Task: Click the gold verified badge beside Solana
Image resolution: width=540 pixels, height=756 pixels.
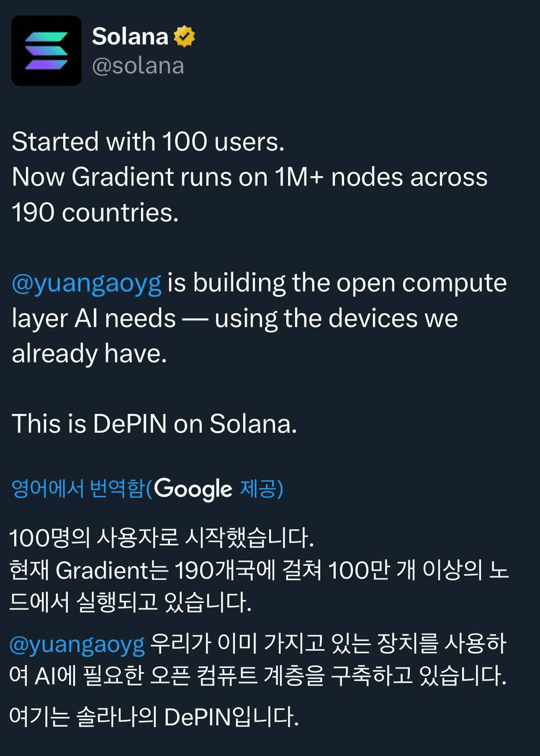Action: point(185,37)
